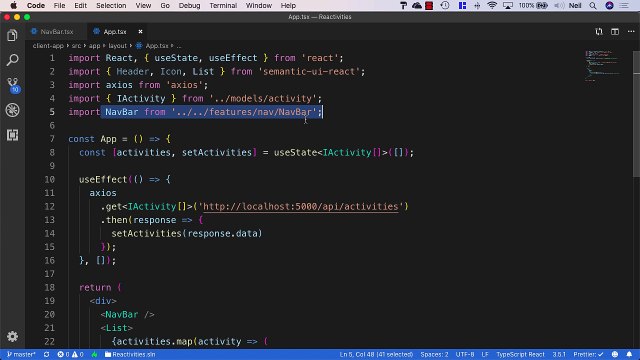Open the battery status at 100%
This screenshot has height=360, width=640.
click(533, 5)
